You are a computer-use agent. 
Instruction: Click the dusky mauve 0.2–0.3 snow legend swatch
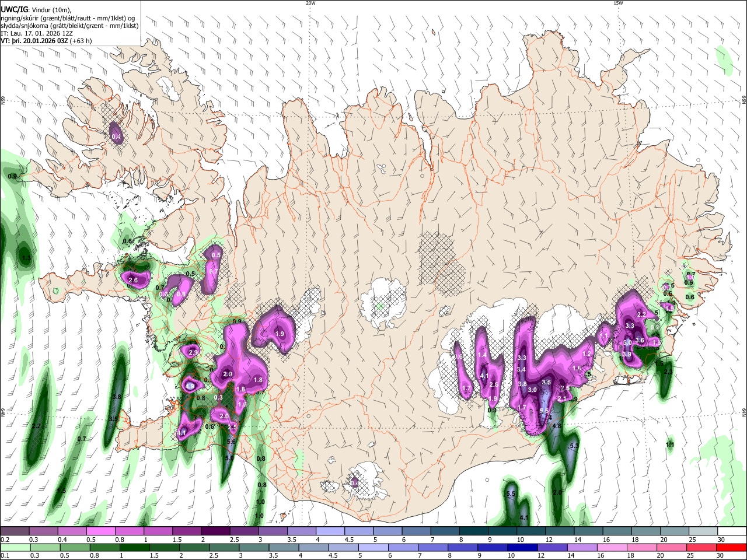15,531
